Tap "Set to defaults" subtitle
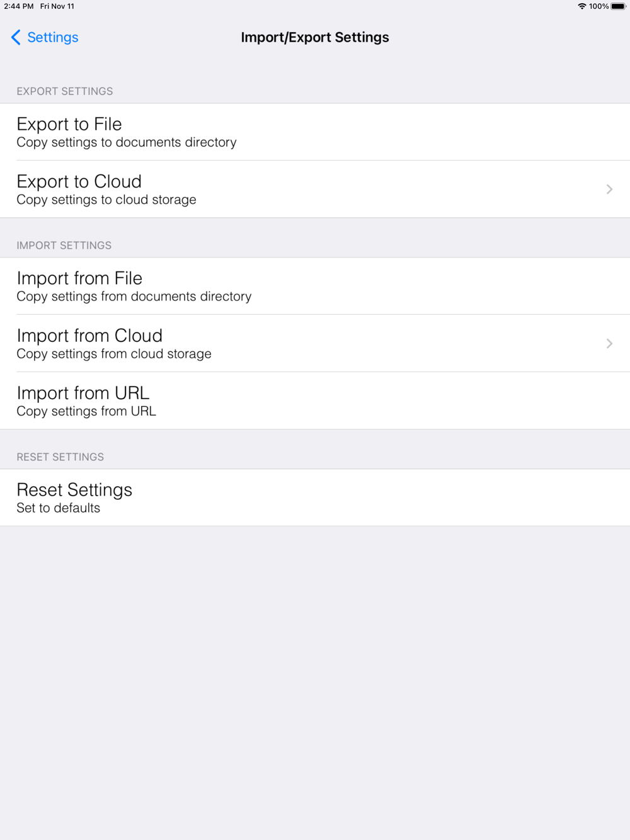 click(x=58, y=508)
